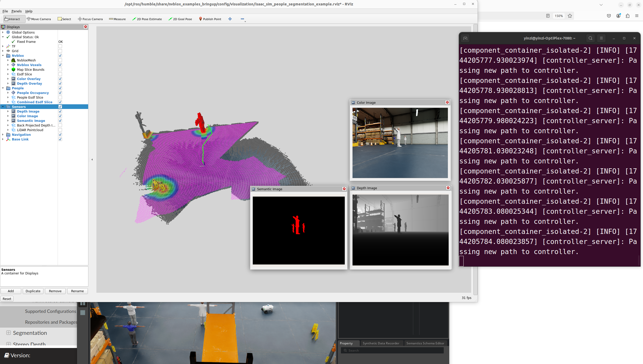Viewport: 643px width, 364px height.
Task: Expand the Depth Overlay display
Action: click(x=8, y=83)
